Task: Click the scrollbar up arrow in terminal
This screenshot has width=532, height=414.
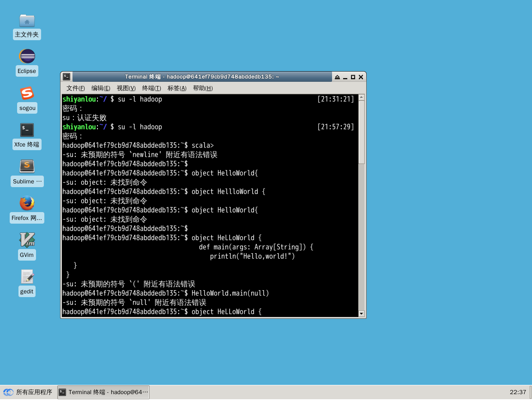Action: coord(362,97)
